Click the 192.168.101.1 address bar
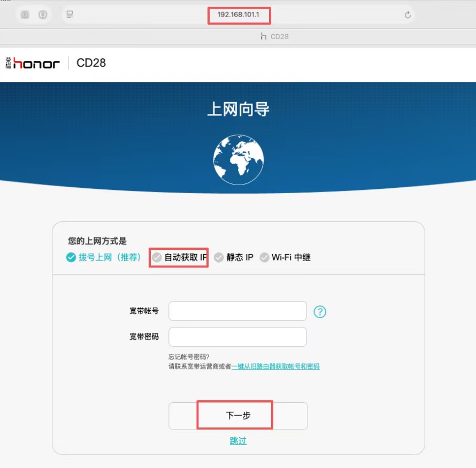The image size is (476, 468). [239, 14]
